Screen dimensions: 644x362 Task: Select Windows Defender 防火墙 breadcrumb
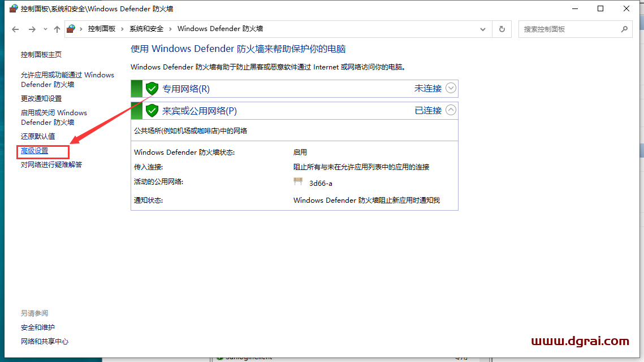pyautogui.click(x=220, y=29)
